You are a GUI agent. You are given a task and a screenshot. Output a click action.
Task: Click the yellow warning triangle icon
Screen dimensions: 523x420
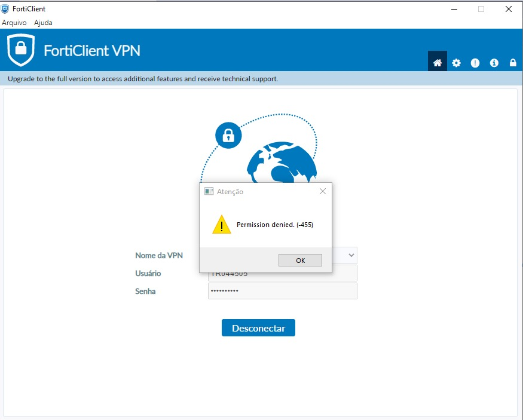click(222, 224)
